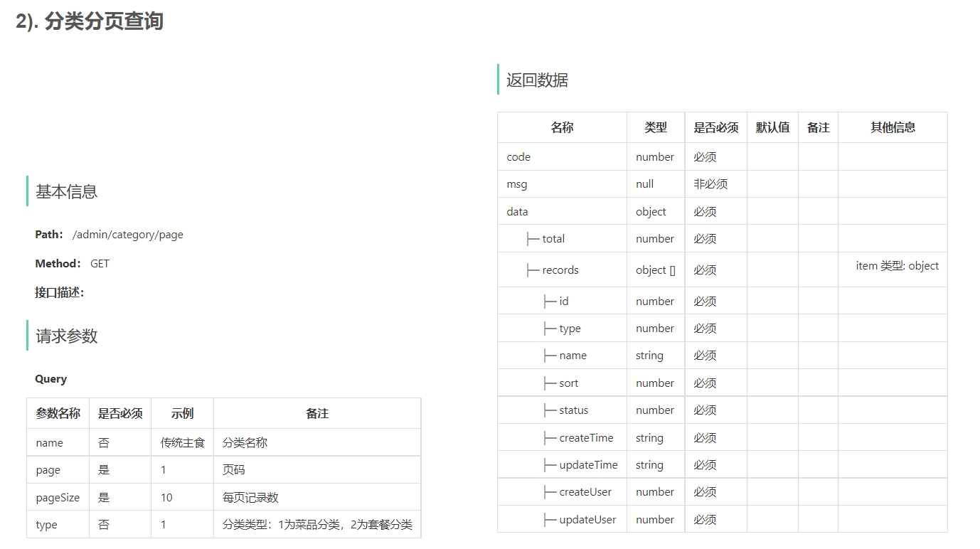Click the "参数名称" column header

[58, 413]
